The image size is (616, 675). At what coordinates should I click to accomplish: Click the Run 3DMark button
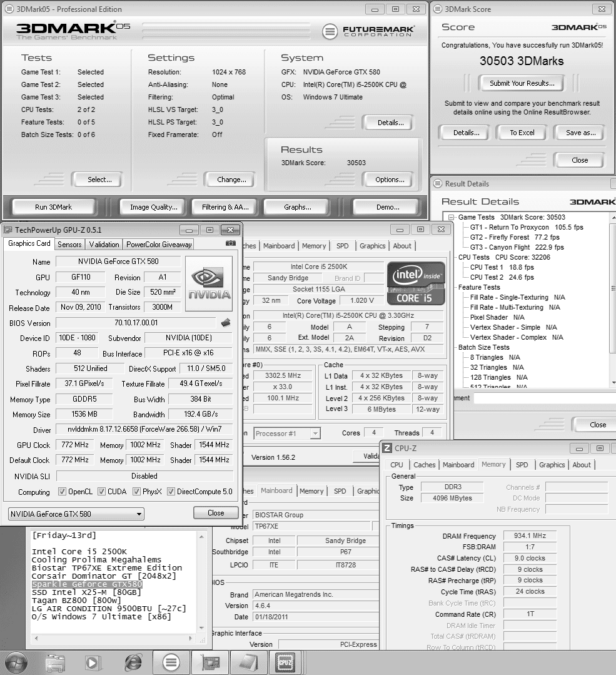click(53, 207)
